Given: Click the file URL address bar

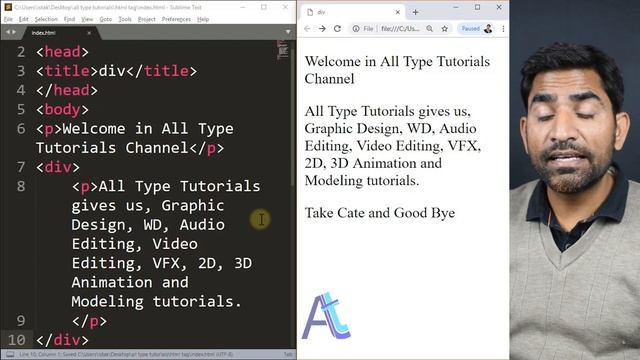Looking at the screenshot, I should [400, 29].
